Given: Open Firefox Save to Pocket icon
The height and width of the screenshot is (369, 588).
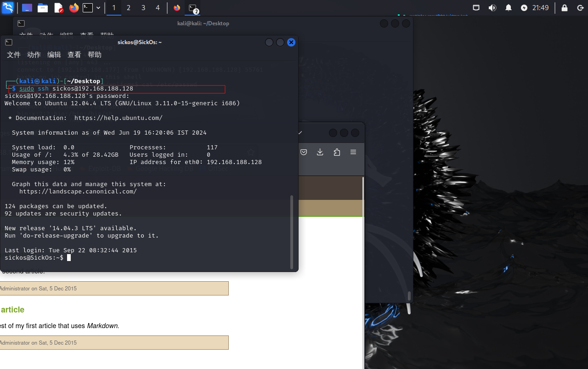Looking at the screenshot, I should (x=304, y=152).
